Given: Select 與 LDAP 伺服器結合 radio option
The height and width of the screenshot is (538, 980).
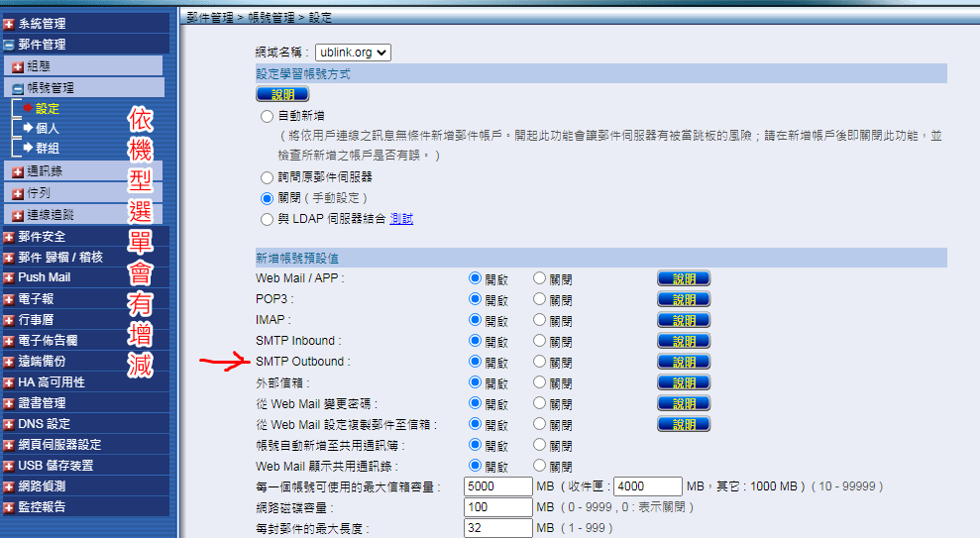Looking at the screenshot, I should click(267, 219).
